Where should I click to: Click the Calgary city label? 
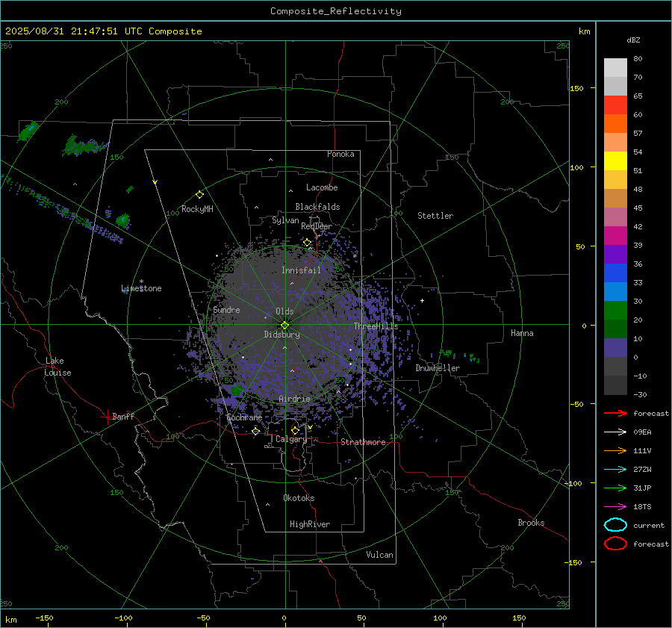click(x=291, y=439)
